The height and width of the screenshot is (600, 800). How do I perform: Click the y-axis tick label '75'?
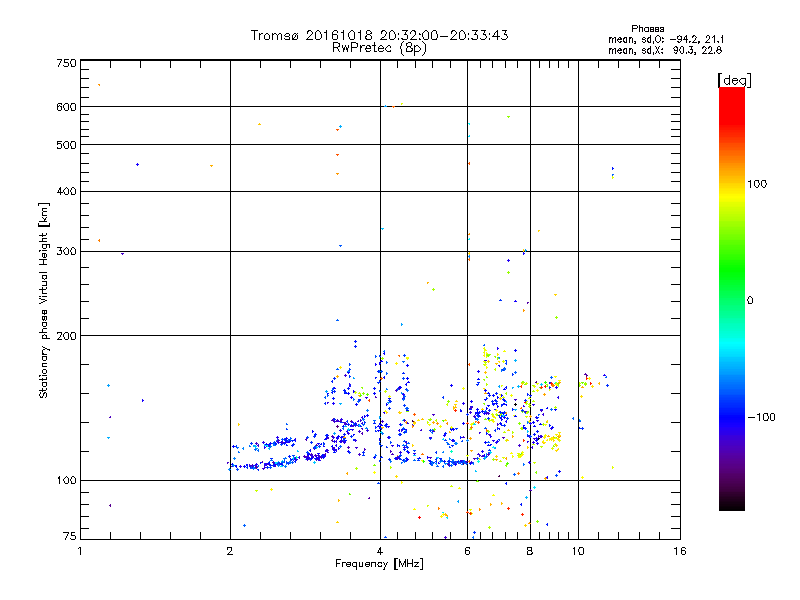[70, 536]
